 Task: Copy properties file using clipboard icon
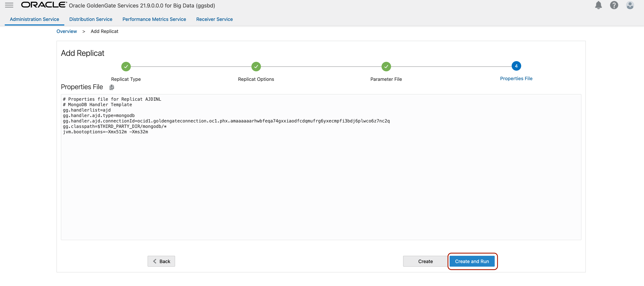[x=112, y=87]
